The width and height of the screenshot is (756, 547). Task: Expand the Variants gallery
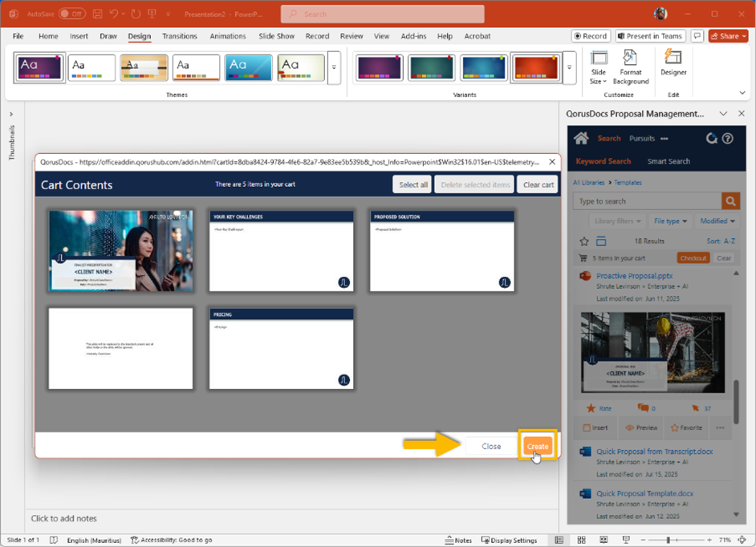(570, 67)
